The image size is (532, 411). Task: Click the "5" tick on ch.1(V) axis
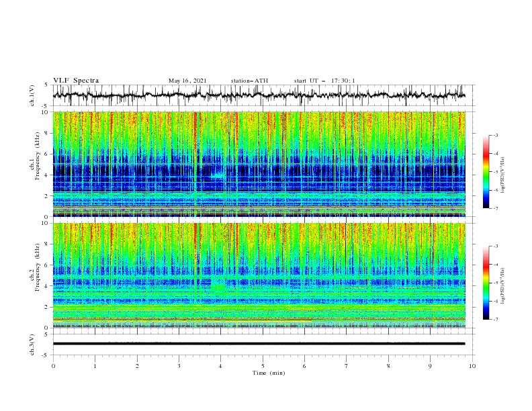[x=46, y=85]
